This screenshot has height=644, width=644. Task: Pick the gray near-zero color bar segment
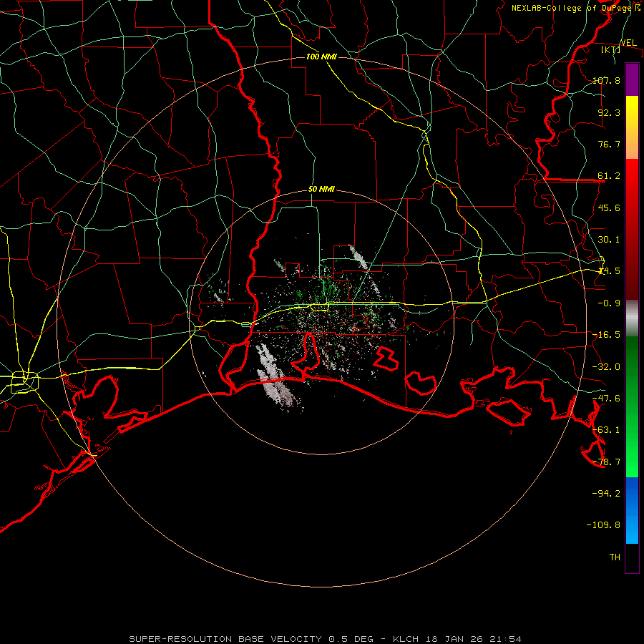pyautogui.click(x=632, y=318)
